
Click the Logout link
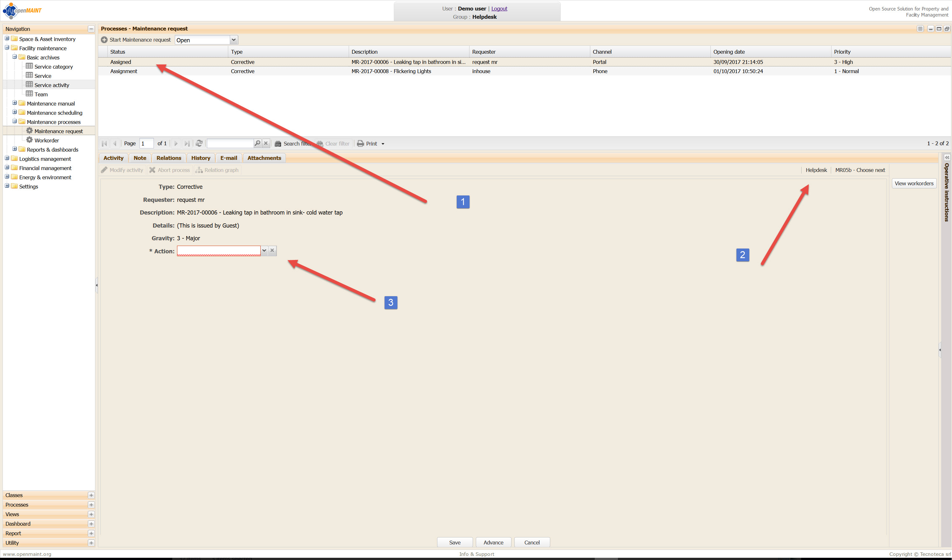coord(499,9)
